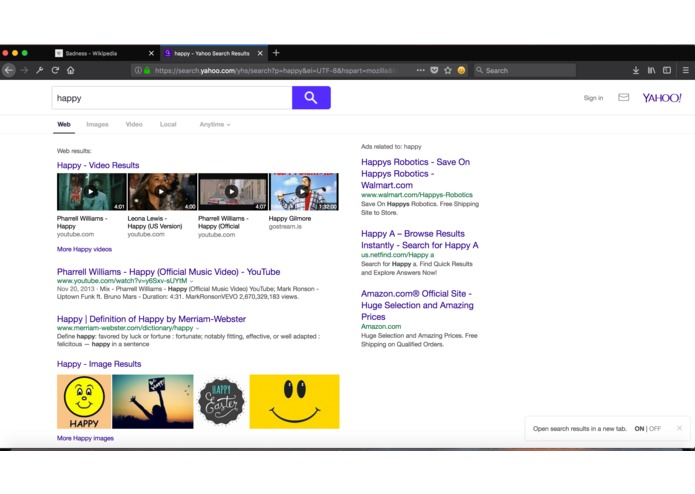The image size is (695, 494).
Task: Click More Happy images link
Action: pos(85,438)
